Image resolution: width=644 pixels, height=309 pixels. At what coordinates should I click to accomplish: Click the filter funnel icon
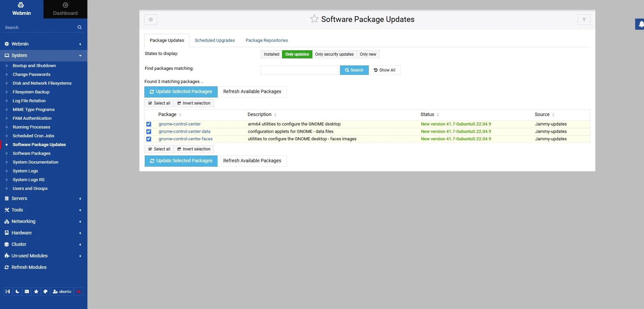[x=584, y=20]
